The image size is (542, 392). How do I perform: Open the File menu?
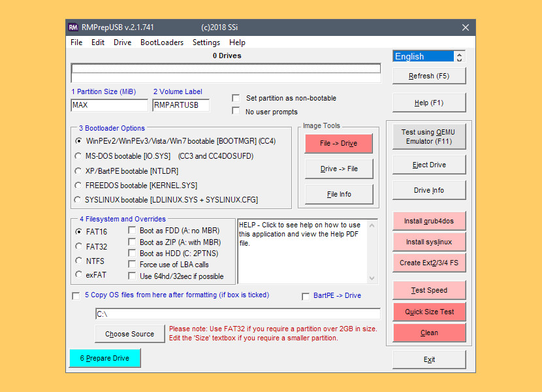76,42
